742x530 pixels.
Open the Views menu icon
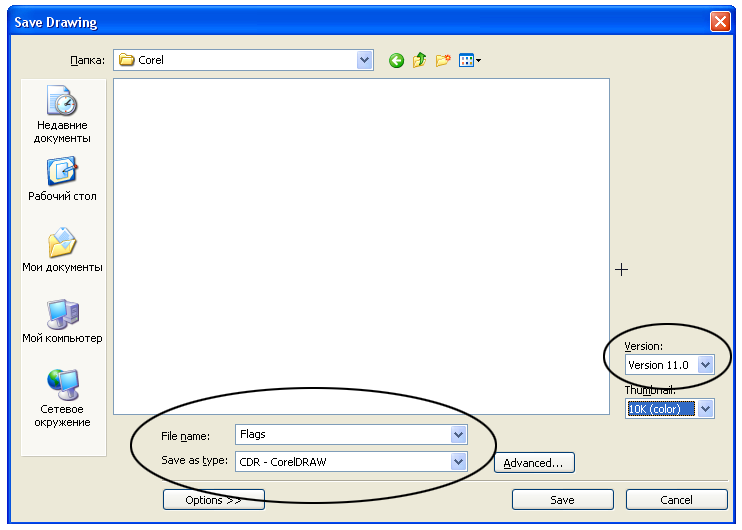coord(469,60)
